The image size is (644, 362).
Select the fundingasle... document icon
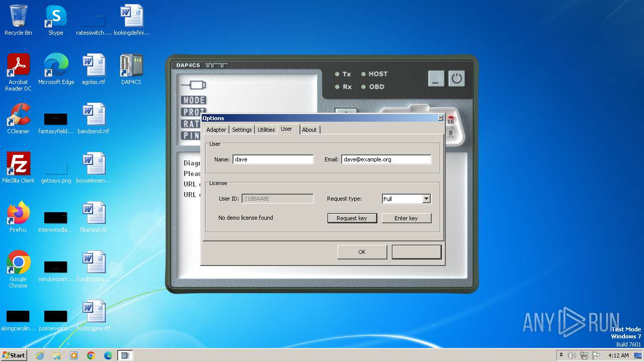pos(94,266)
